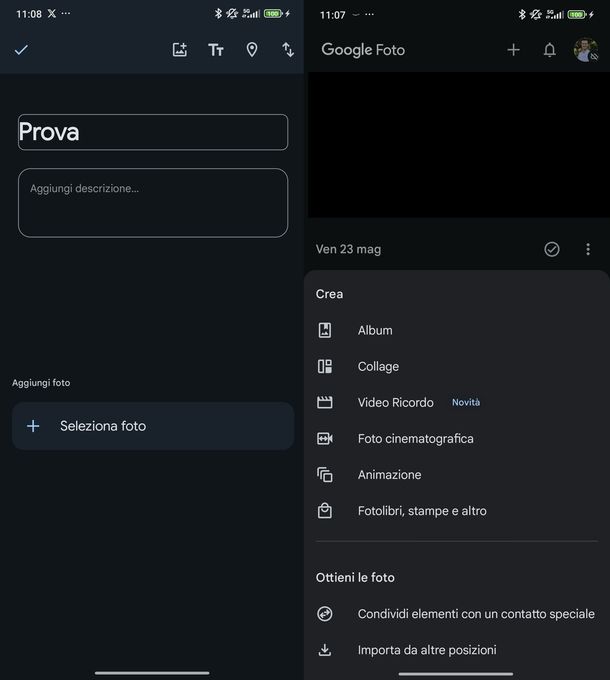
Task: Add a location with the pin icon
Action: click(252, 50)
